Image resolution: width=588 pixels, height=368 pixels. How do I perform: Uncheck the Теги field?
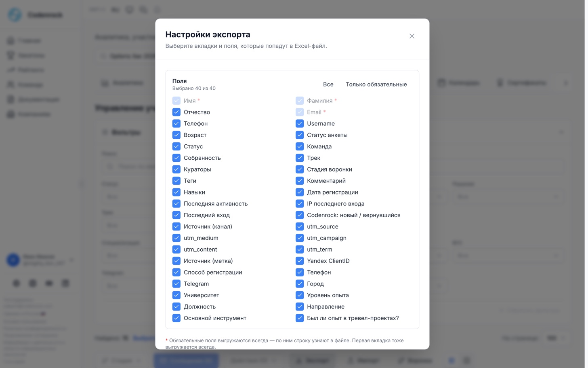tap(176, 181)
